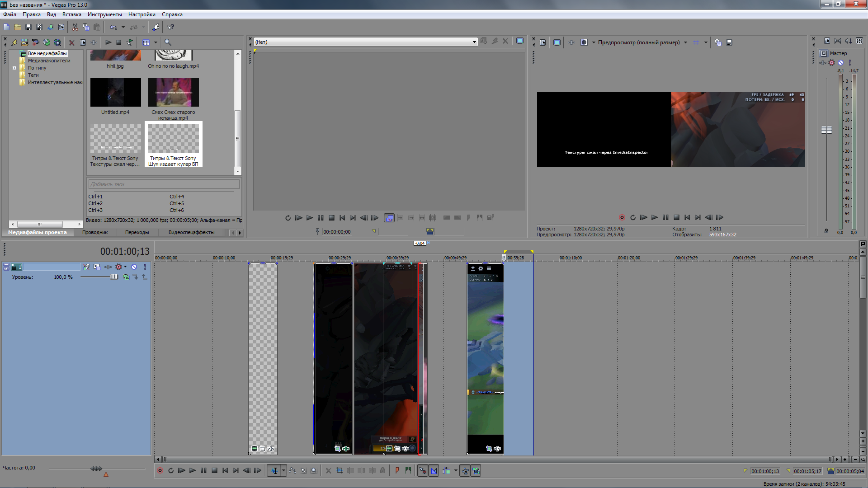This screenshot has width=868, height=488.
Task: Copy selection using the toolbar Copy icon
Action: point(86,27)
